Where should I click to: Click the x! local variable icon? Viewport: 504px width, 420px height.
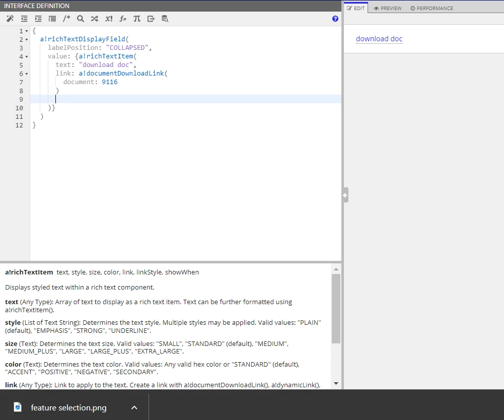coord(109,19)
